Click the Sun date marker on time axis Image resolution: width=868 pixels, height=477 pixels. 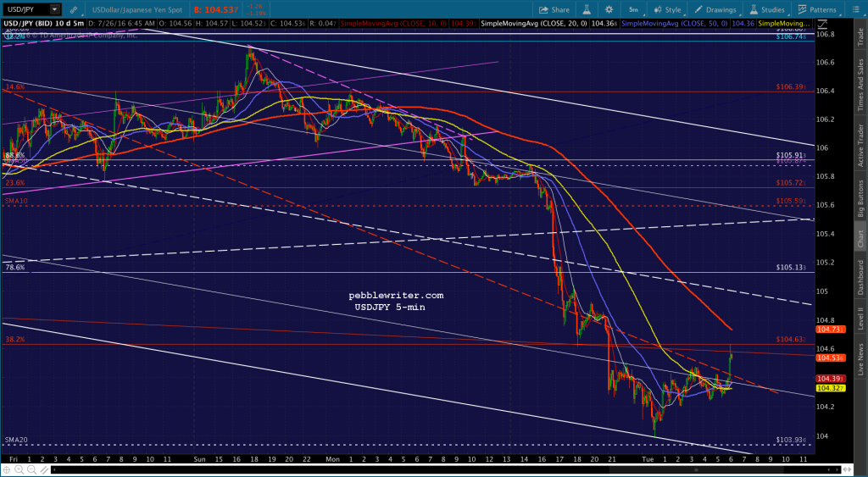click(x=200, y=459)
